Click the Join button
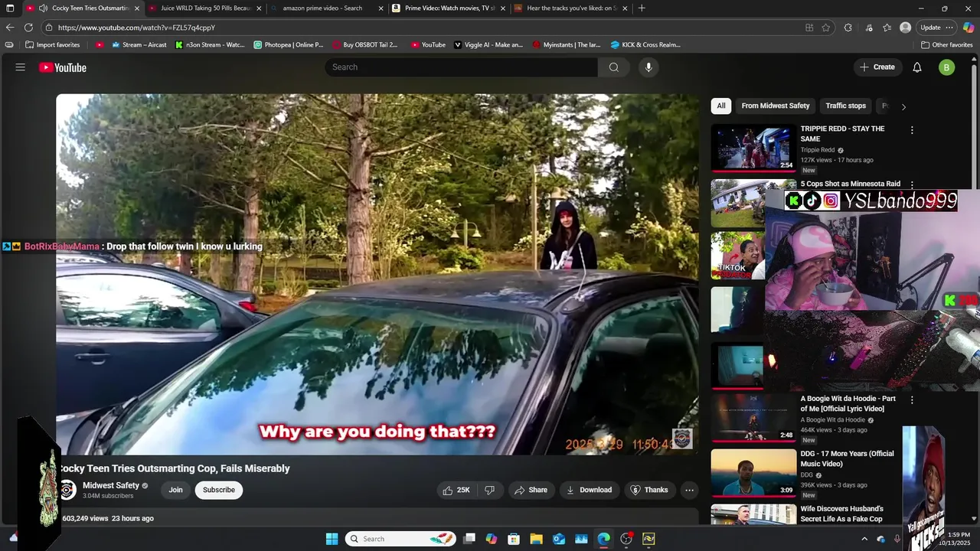The image size is (980, 551). tap(175, 490)
